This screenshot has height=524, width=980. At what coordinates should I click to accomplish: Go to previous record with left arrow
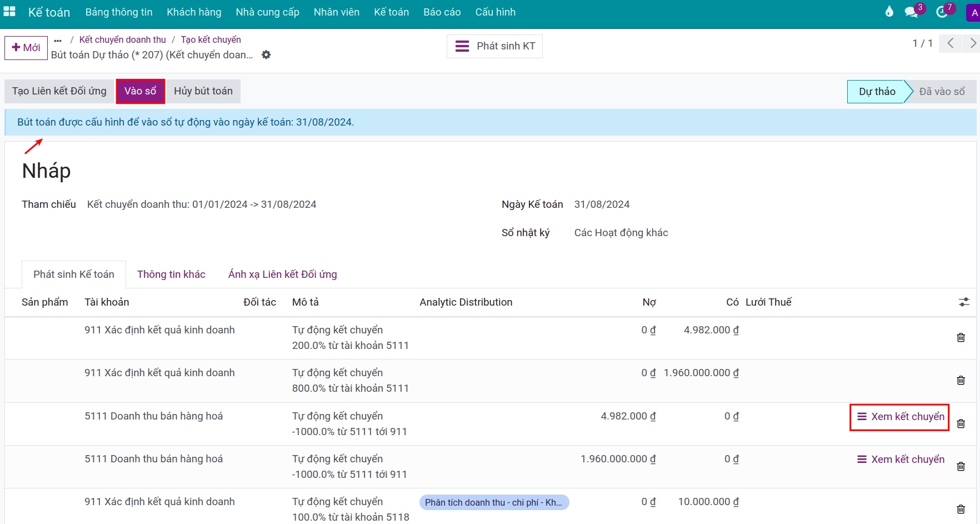pos(951,43)
